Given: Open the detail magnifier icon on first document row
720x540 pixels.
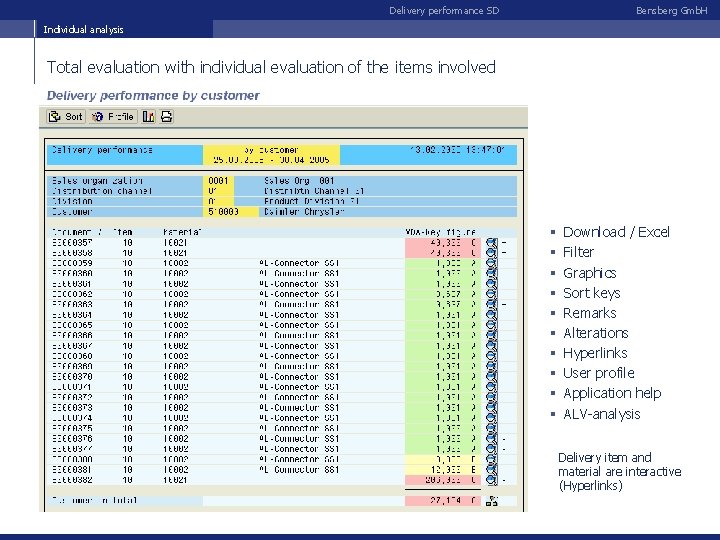Looking at the screenshot, I should coord(491,242).
